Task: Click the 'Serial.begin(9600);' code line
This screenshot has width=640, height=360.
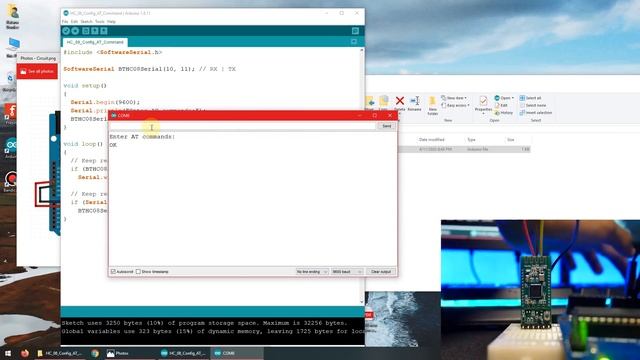Action: pyautogui.click(x=105, y=102)
